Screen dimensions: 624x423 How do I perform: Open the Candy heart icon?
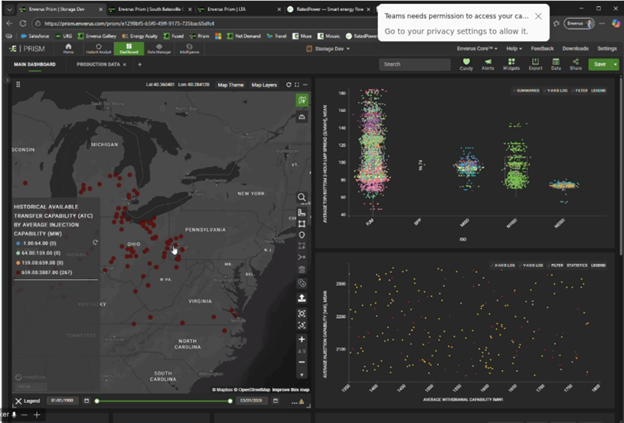pos(466,64)
